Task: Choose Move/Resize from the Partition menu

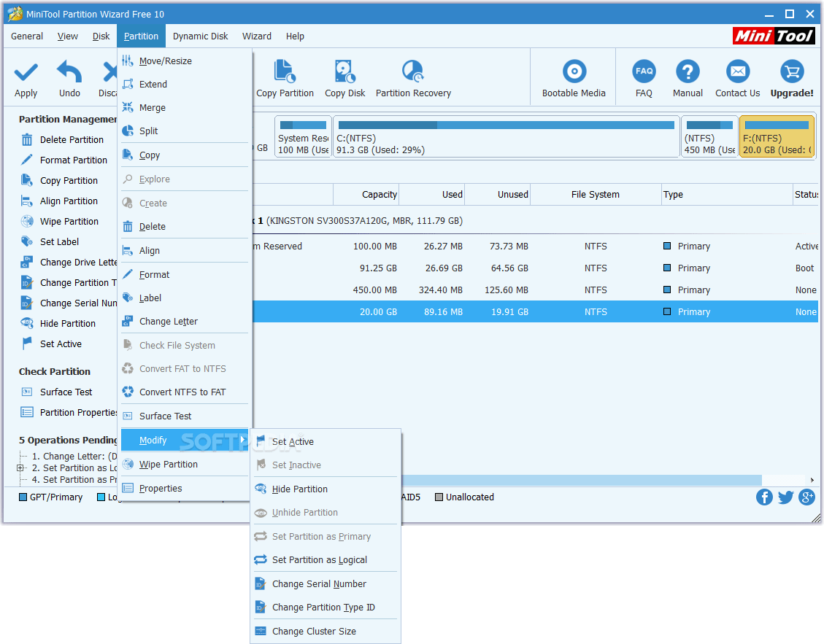Action: tap(185, 61)
